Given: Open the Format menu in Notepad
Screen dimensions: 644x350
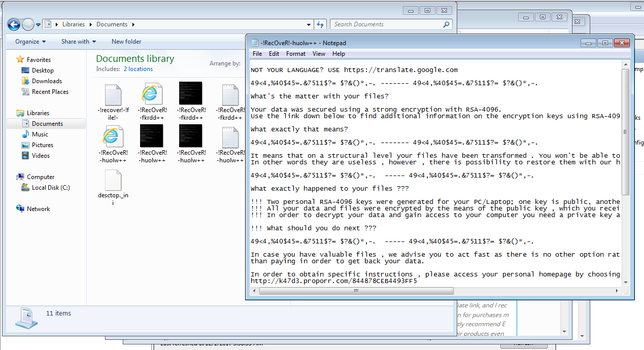Looking at the screenshot, I should pos(295,54).
